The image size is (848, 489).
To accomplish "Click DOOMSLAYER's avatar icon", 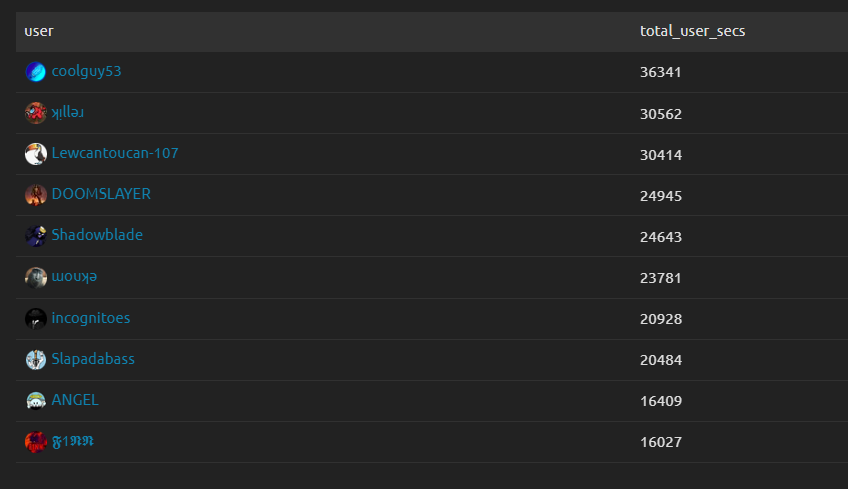I will click(36, 195).
